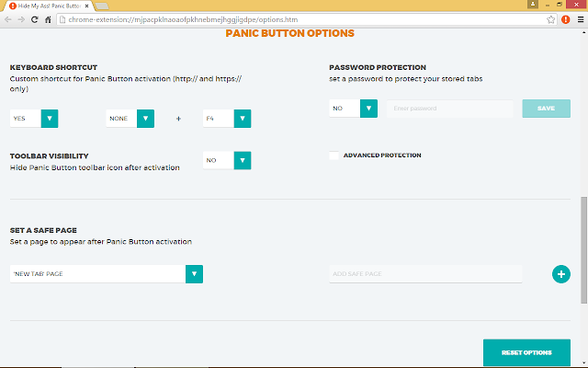Click the browser forward arrow

pyautogui.click(x=21, y=18)
